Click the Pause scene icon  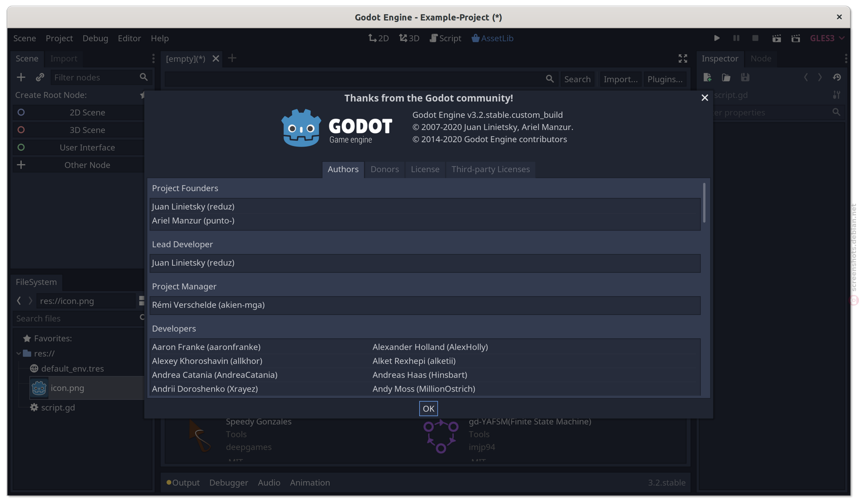736,38
